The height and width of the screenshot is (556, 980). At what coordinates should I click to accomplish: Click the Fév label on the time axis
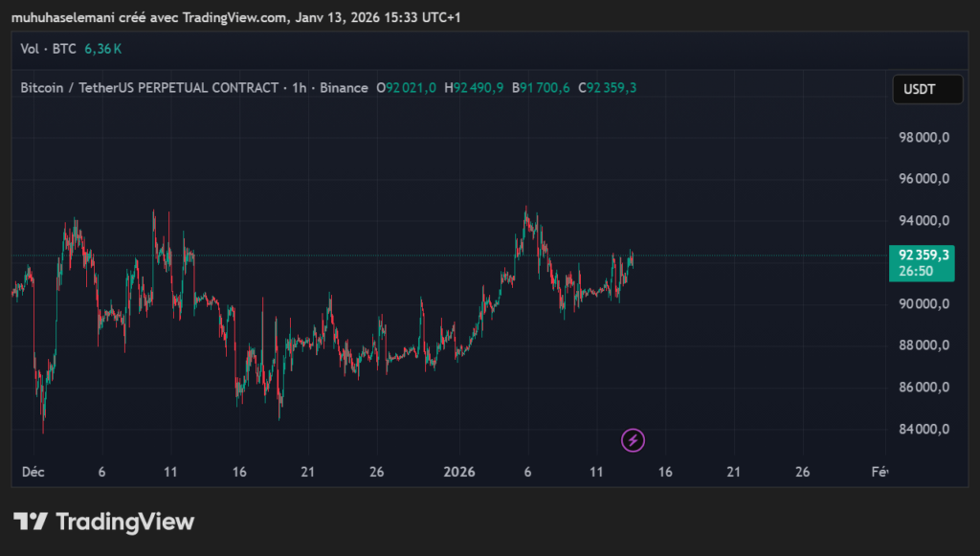pos(881,472)
